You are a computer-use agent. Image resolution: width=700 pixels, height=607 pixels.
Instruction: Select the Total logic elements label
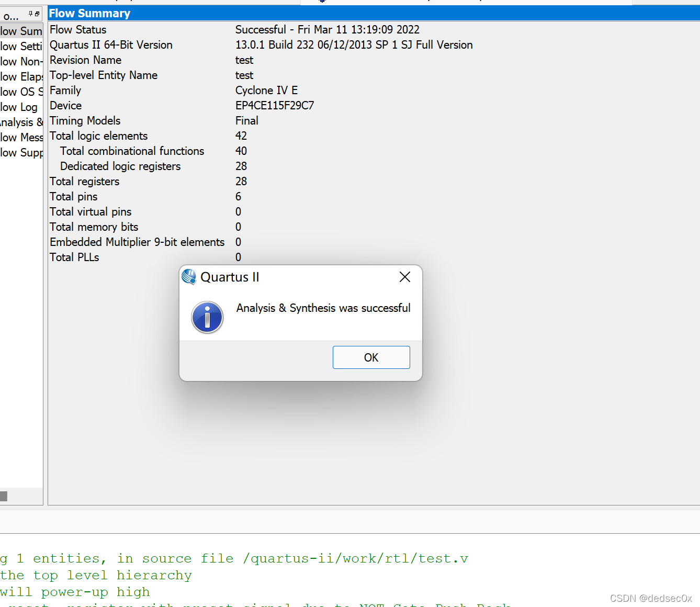(x=99, y=136)
